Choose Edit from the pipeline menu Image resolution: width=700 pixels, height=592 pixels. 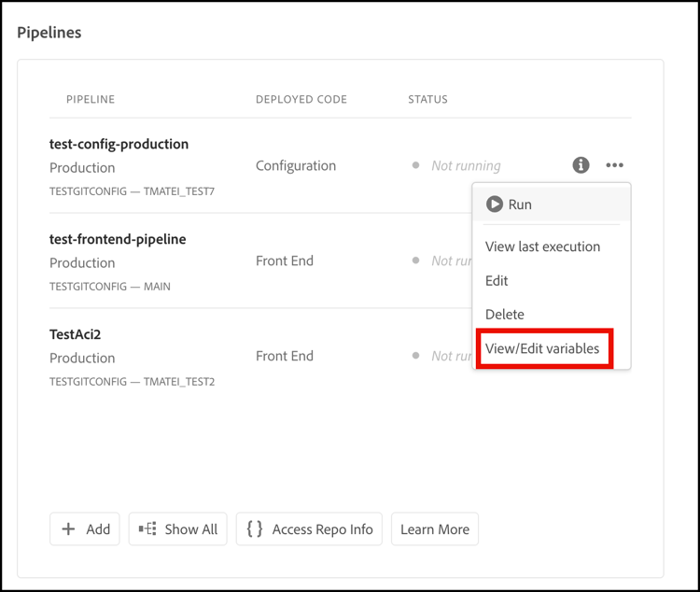tap(497, 280)
